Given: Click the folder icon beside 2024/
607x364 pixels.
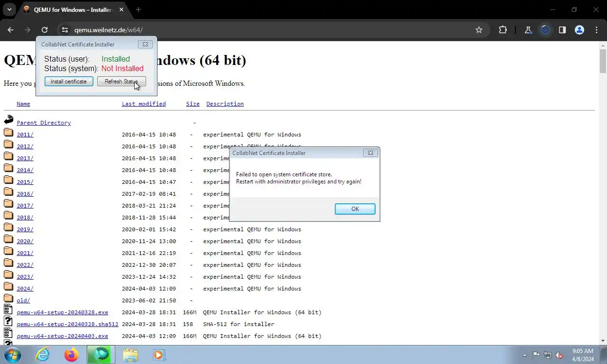Looking at the screenshot, I should (x=9, y=286).
